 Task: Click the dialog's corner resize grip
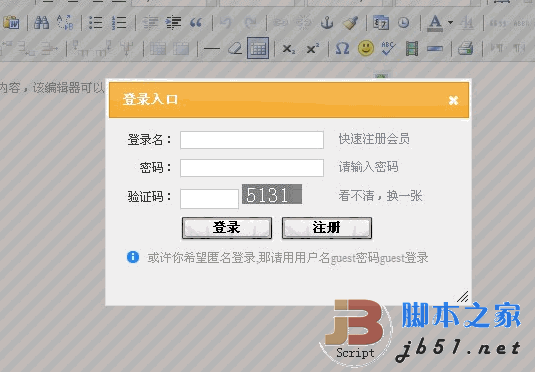point(463,297)
